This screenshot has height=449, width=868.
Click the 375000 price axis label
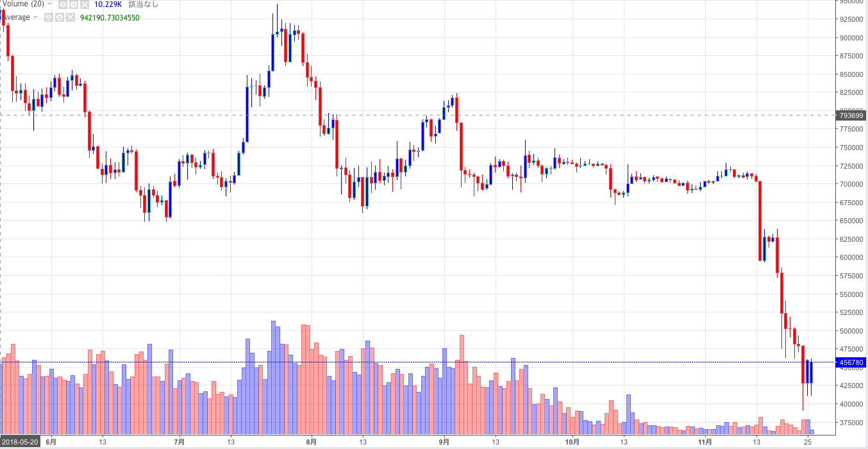coord(852,423)
